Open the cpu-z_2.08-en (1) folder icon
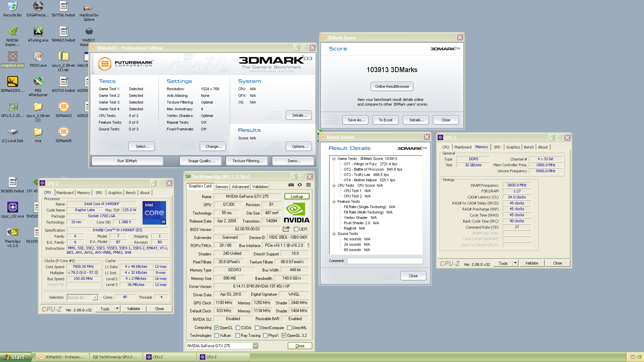Screen dimensions: 644x362 pyautogui.click(x=38, y=112)
